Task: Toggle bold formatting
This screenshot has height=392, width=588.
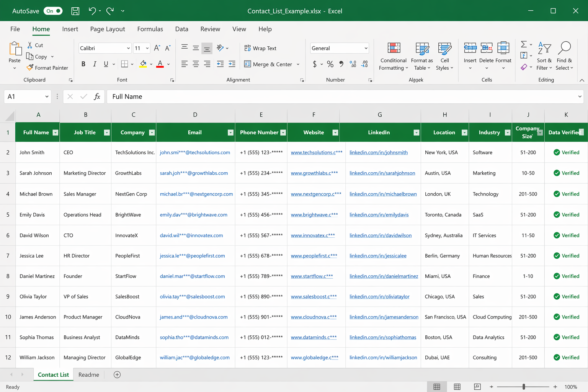Action: click(x=83, y=64)
